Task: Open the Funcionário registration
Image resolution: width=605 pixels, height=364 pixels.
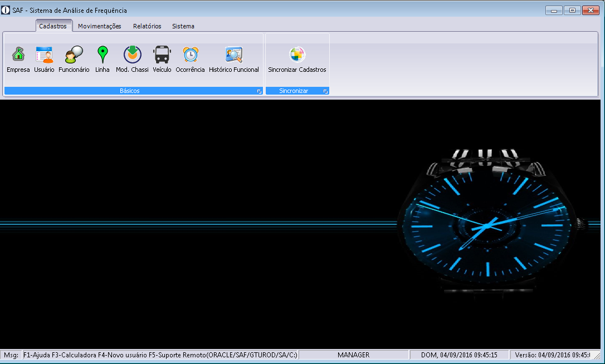Action: (74, 55)
